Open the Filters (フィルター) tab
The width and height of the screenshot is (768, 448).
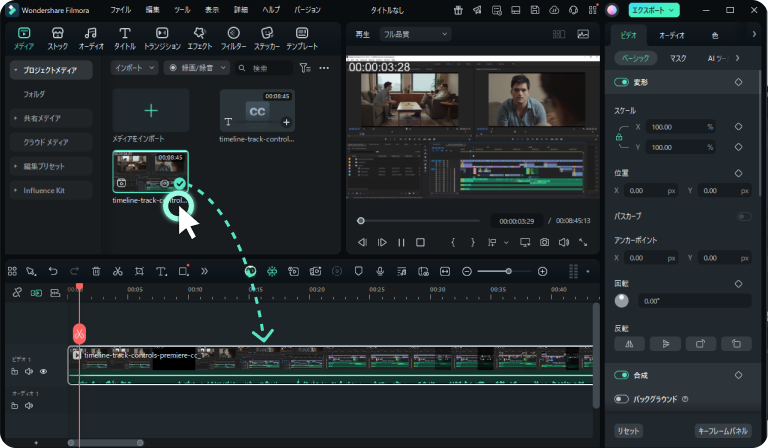(233, 39)
